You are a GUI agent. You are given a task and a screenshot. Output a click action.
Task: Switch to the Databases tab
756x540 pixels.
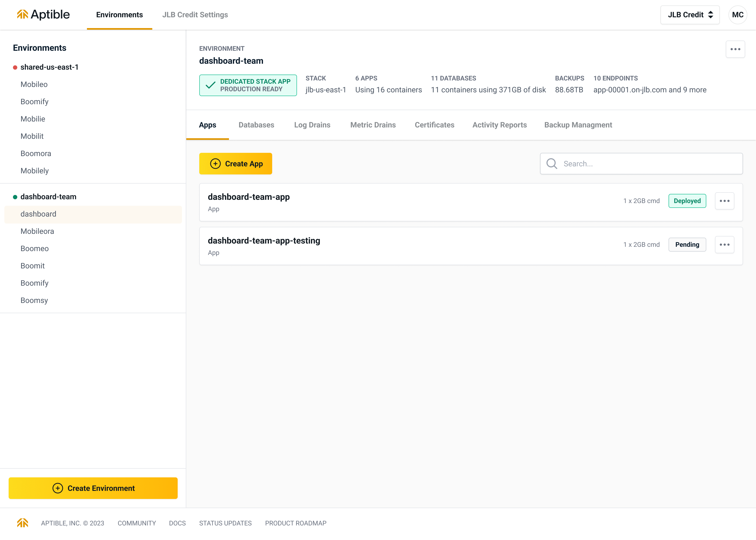[256, 125]
